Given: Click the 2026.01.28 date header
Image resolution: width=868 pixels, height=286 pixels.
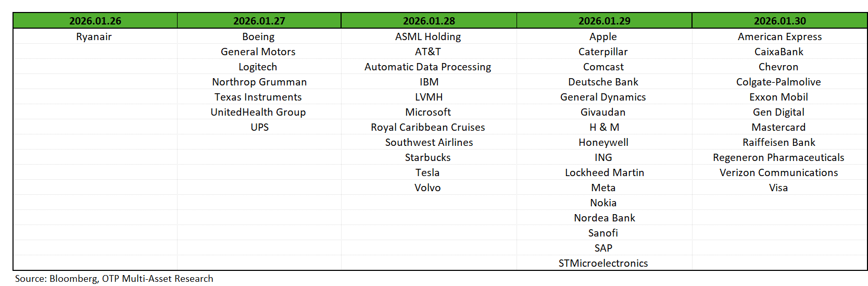Looking at the screenshot, I should click(x=429, y=21).
